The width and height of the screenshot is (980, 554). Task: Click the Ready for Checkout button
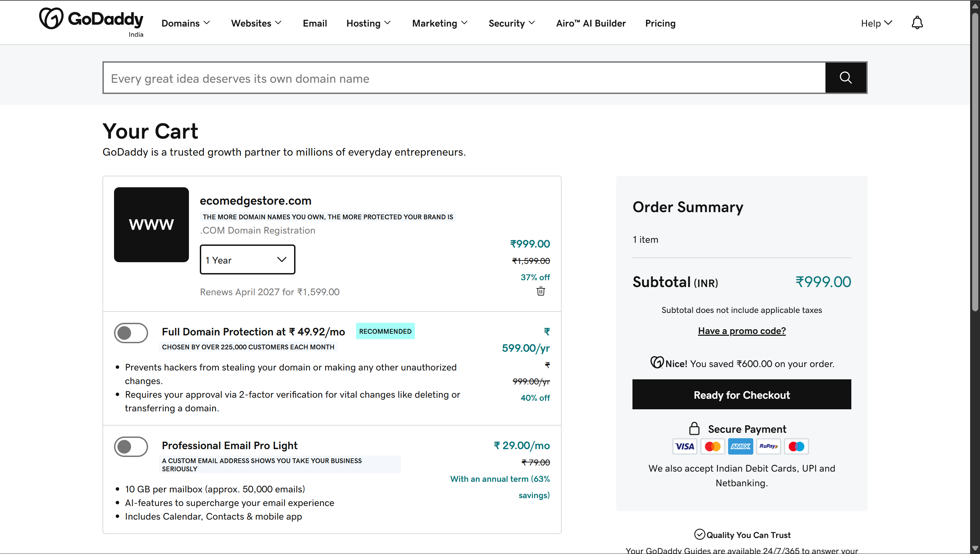pos(741,395)
